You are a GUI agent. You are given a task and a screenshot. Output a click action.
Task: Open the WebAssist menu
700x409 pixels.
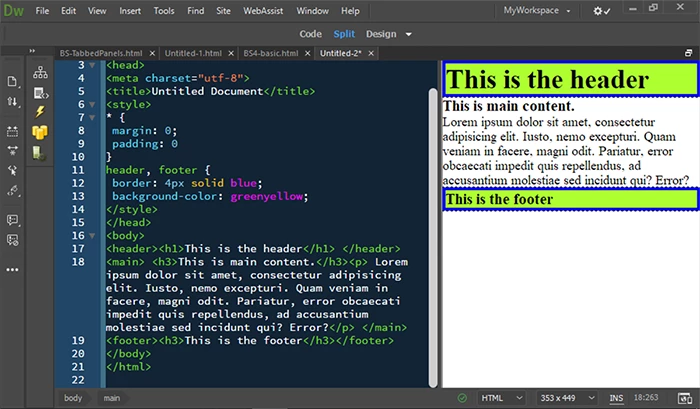263,11
